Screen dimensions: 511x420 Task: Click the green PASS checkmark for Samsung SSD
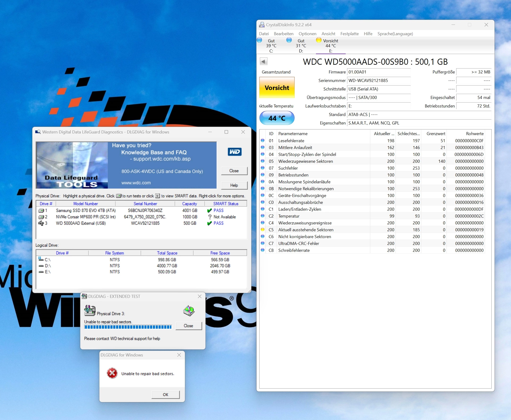click(209, 210)
